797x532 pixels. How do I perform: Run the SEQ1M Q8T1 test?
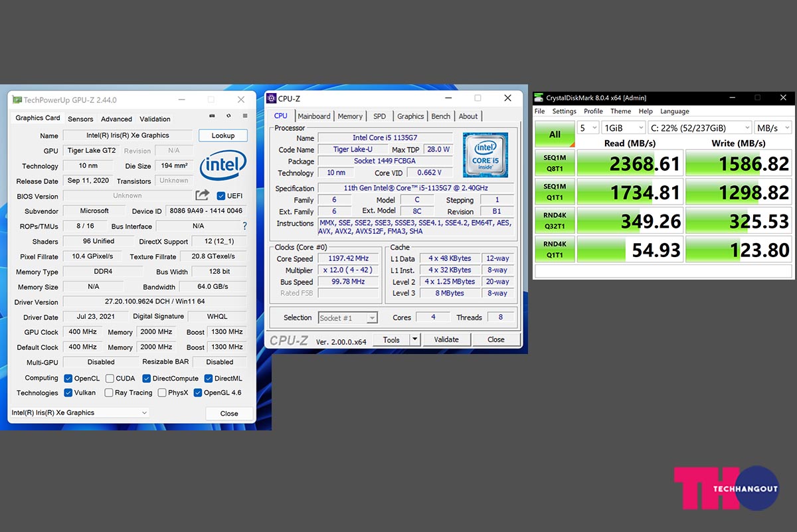pos(555,163)
